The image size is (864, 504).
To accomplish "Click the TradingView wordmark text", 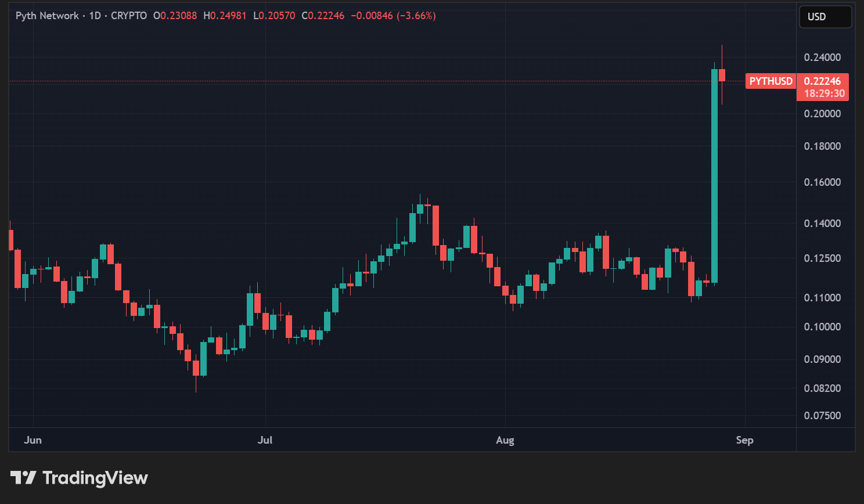I will [x=95, y=478].
